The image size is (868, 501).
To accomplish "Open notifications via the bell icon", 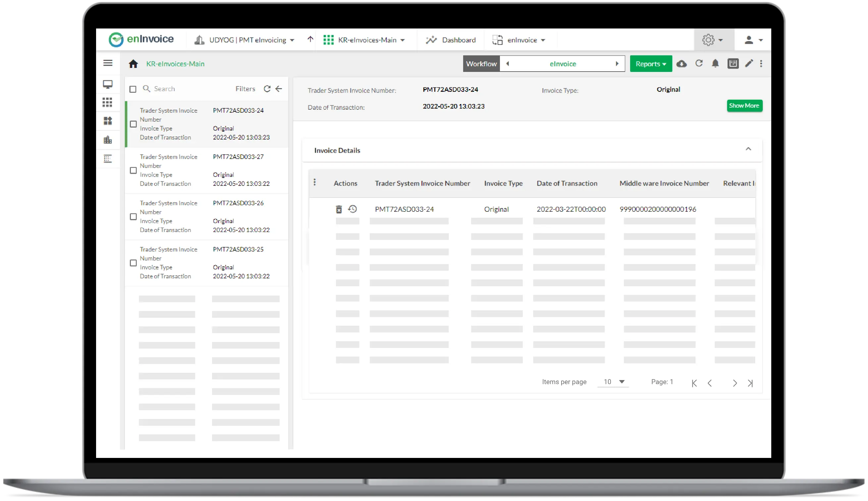I will (716, 63).
